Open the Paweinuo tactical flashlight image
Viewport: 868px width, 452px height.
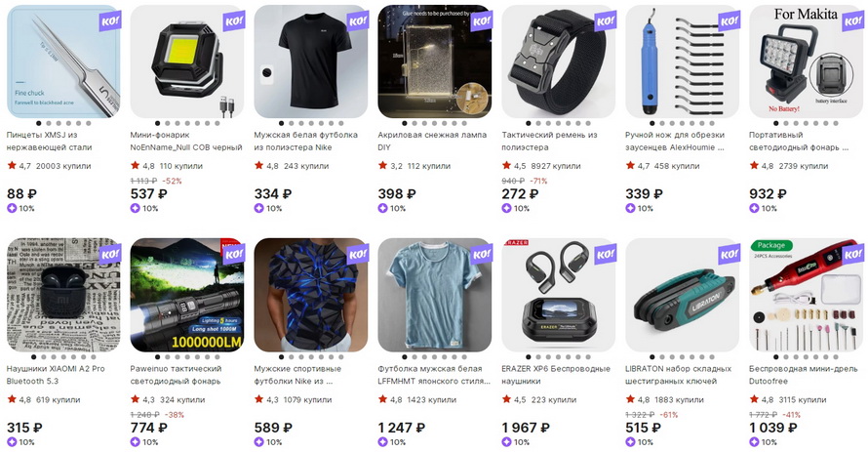click(x=187, y=295)
